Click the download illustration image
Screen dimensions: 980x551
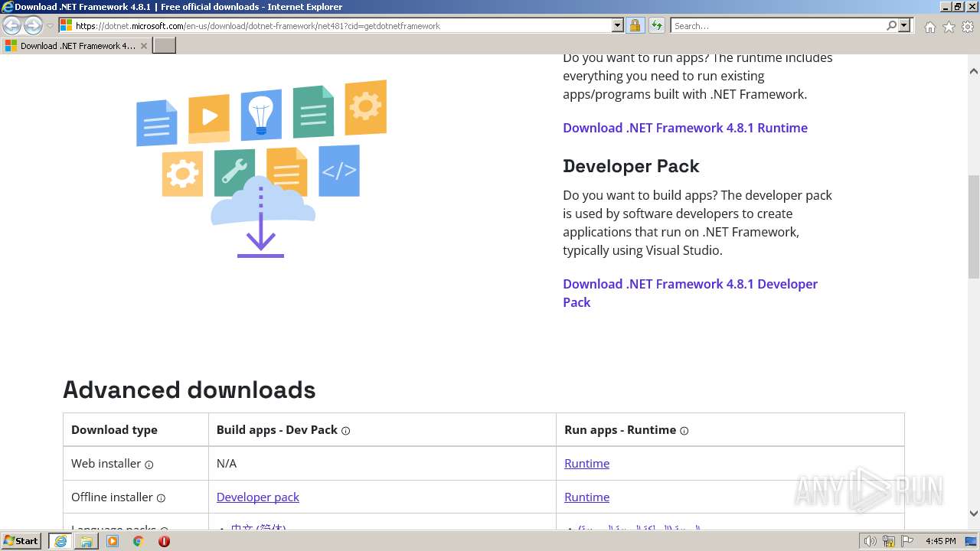click(261, 168)
